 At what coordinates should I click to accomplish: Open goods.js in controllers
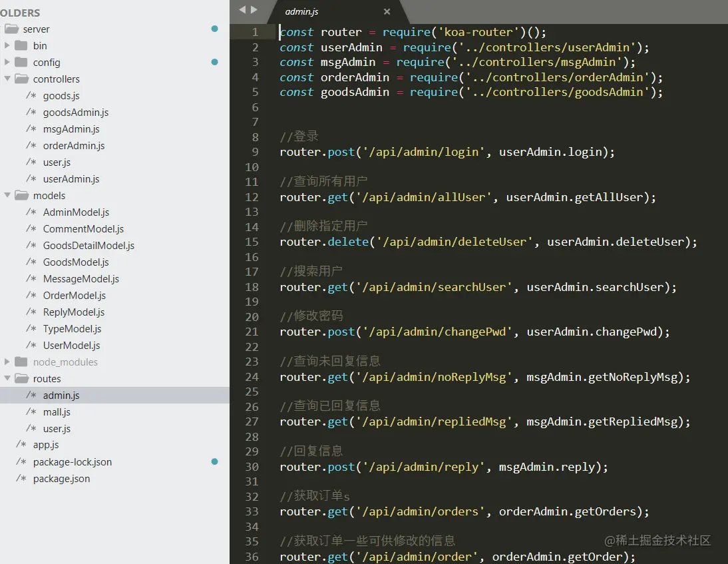click(61, 96)
